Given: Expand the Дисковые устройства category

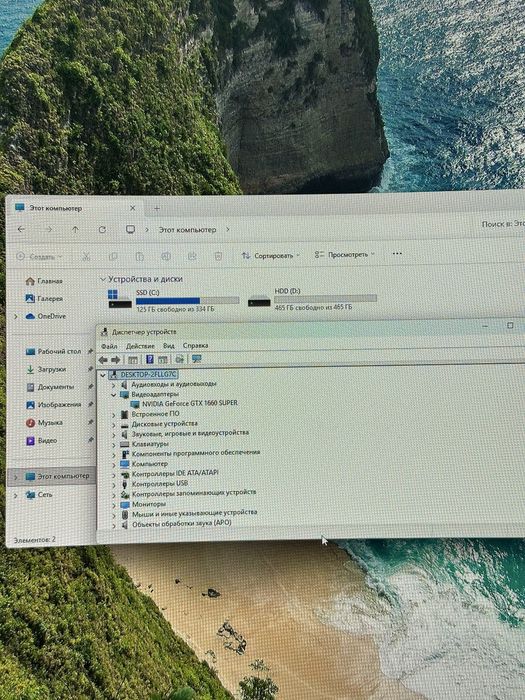Looking at the screenshot, I should click(x=113, y=425).
